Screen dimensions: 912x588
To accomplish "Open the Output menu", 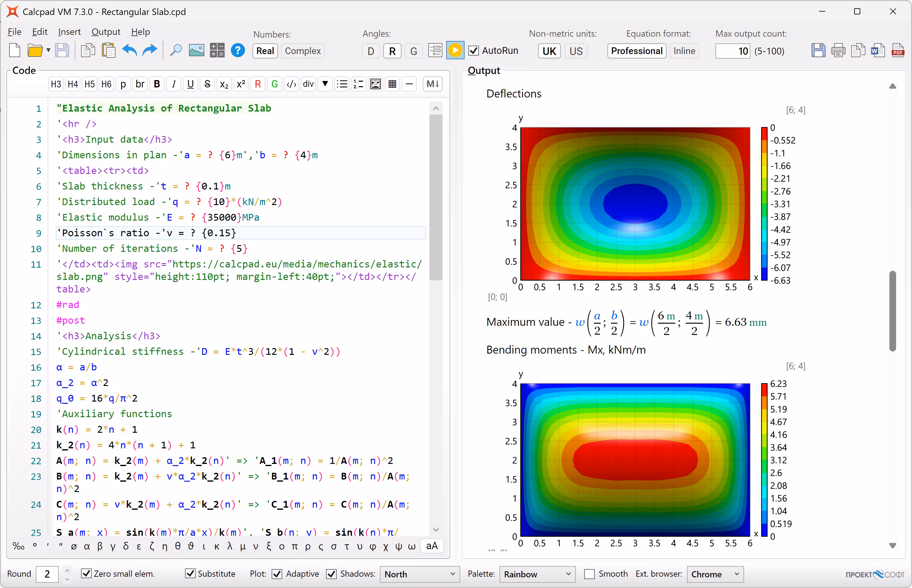I will pos(106,32).
